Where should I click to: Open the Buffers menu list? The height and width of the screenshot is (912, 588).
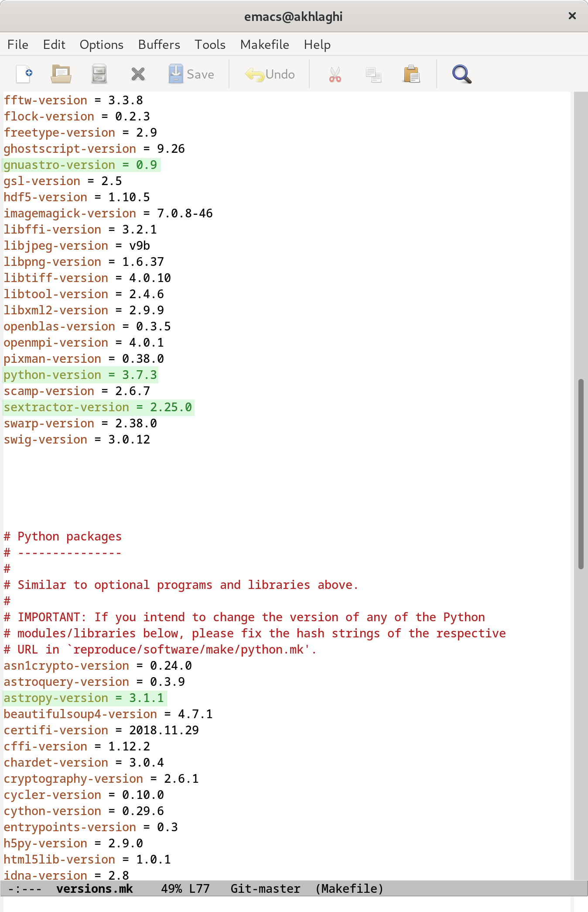[x=159, y=45]
